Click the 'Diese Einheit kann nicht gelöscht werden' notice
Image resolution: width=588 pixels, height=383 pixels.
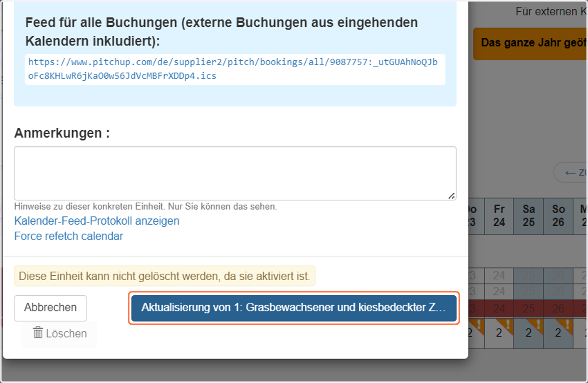(x=165, y=276)
